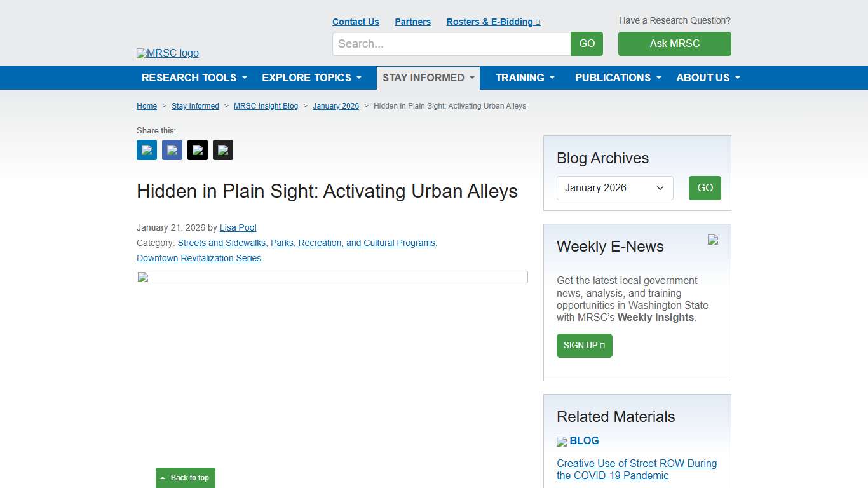Image resolution: width=868 pixels, height=488 pixels.
Task: Click inside the Search field
Action: coord(451,44)
